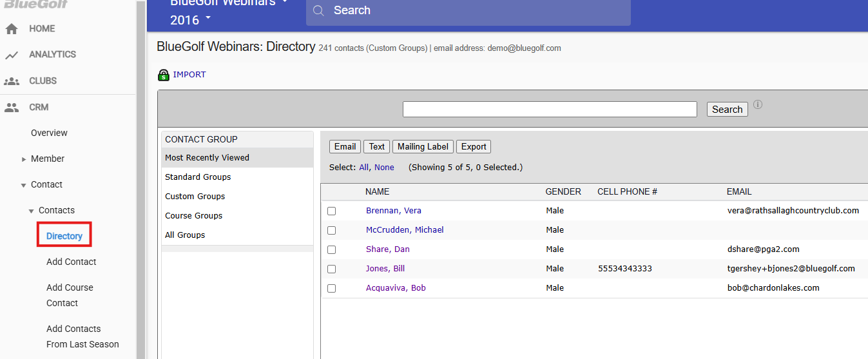Open Add Contacts From Last Season
The image size is (868, 359).
tap(82, 337)
